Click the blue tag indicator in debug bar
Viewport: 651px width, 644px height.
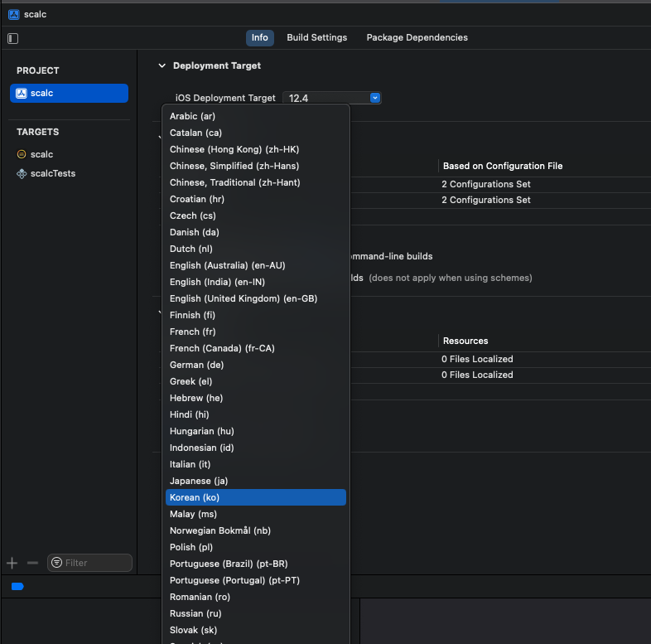pyautogui.click(x=17, y=586)
